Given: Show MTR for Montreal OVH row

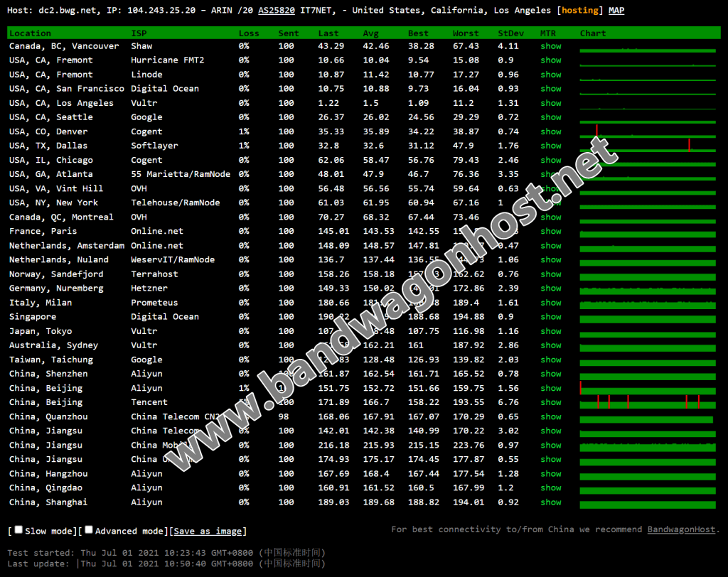Looking at the screenshot, I should click(x=551, y=217).
